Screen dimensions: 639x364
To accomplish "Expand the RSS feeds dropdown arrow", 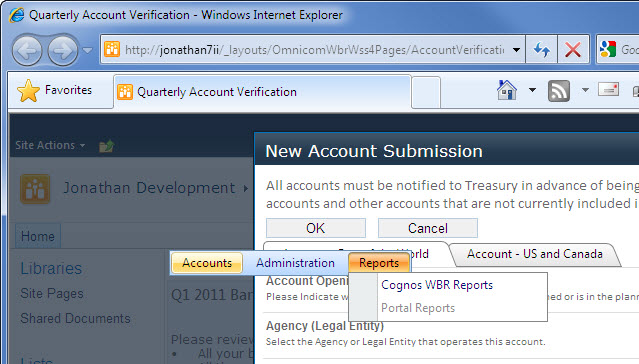I will [585, 90].
